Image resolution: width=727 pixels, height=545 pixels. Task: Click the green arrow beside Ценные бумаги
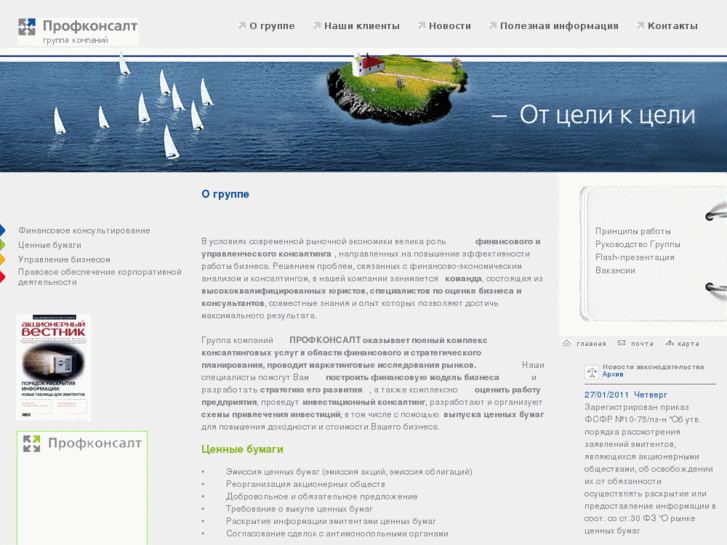click(x=4, y=245)
